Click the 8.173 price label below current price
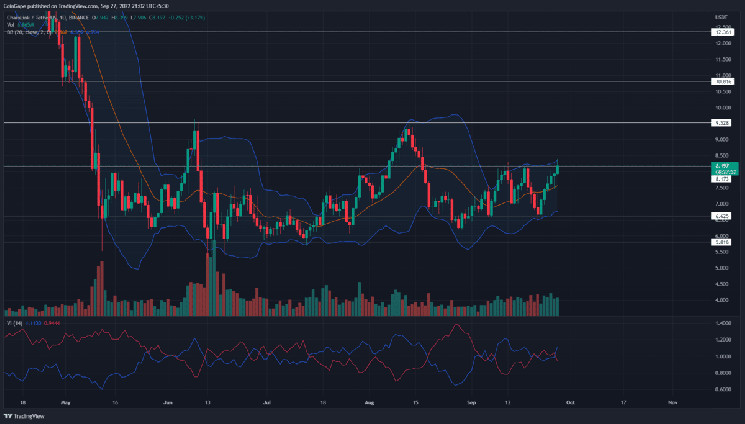 coord(723,179)
